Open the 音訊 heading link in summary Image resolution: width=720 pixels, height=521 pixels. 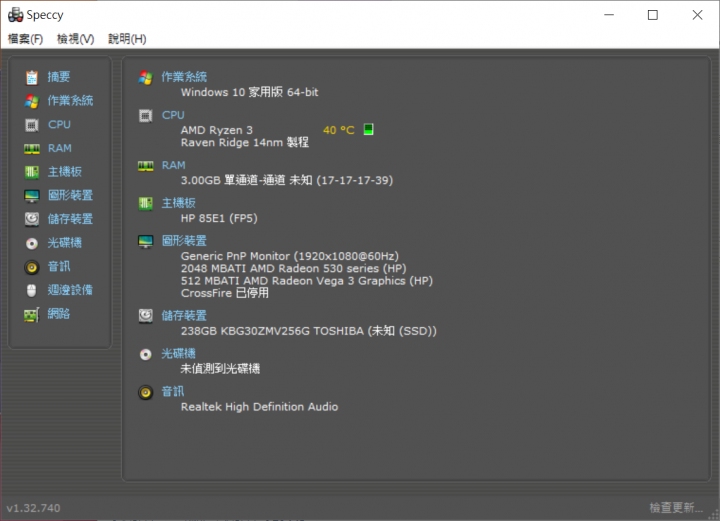[x=173, y=392]
